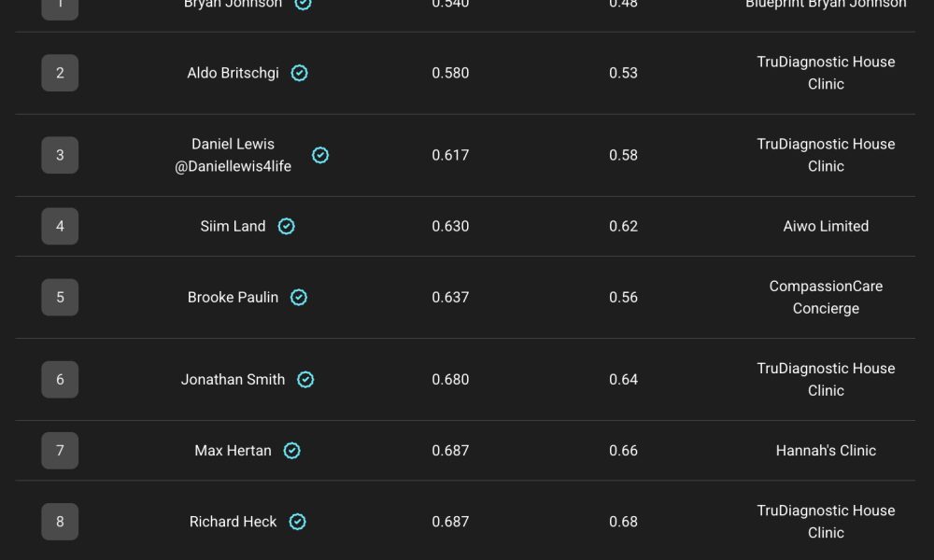Click Bryan Johnson's verified badge at top
Image resolution: width=934 pixels, height=560 pixels.
(x=303, y=4)
